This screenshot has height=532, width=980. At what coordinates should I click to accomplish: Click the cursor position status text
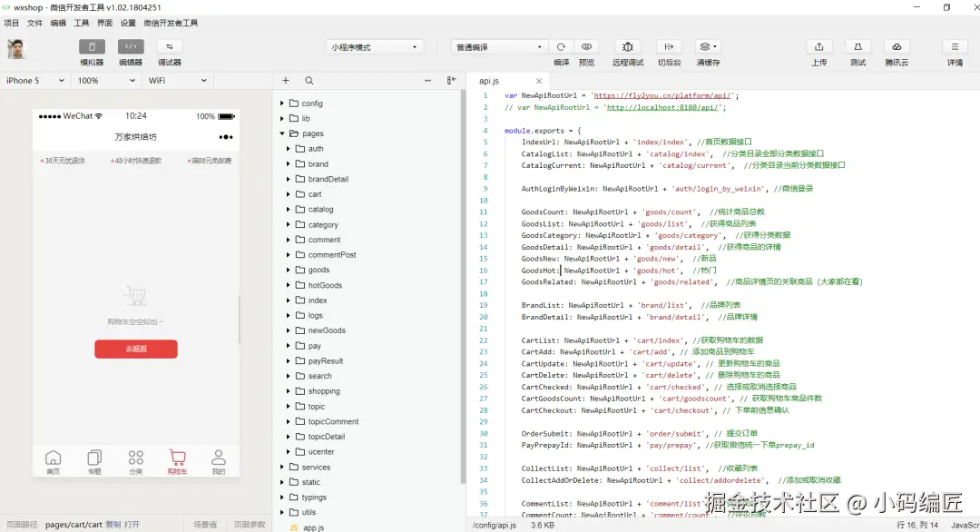click(x=917, y=525)
